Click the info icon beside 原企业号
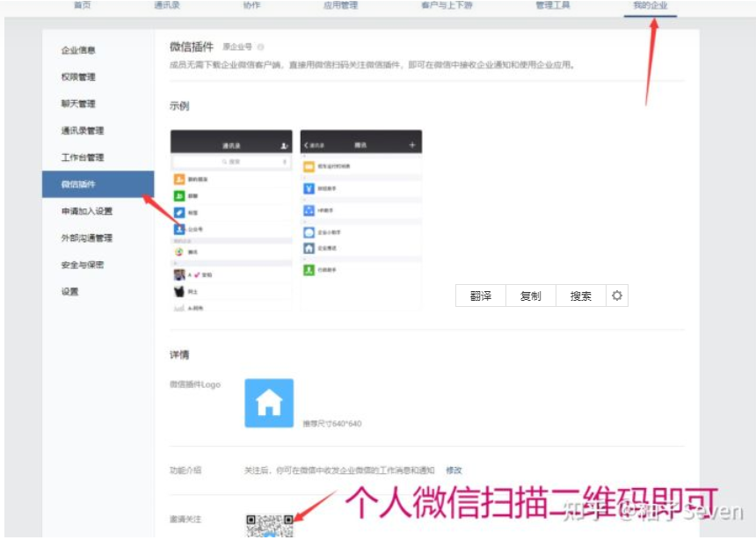Image resolution: width=756 pixels, height=540 pixels. coord(260,47)
